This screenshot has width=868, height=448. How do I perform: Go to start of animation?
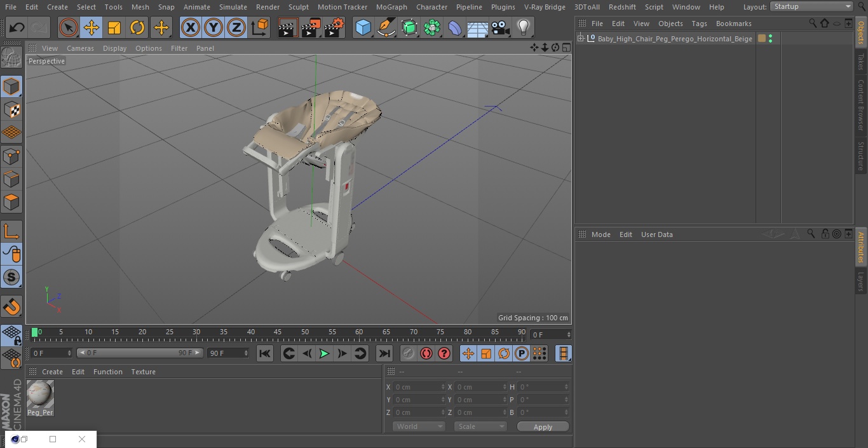pyautogui.click(x=265, y=353)
